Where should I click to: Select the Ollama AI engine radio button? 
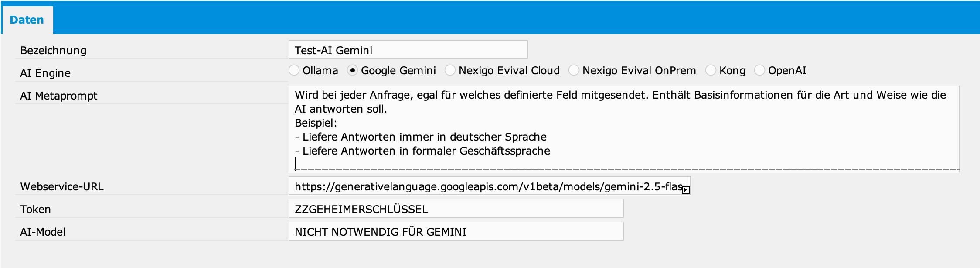click(x=294, y=70)
